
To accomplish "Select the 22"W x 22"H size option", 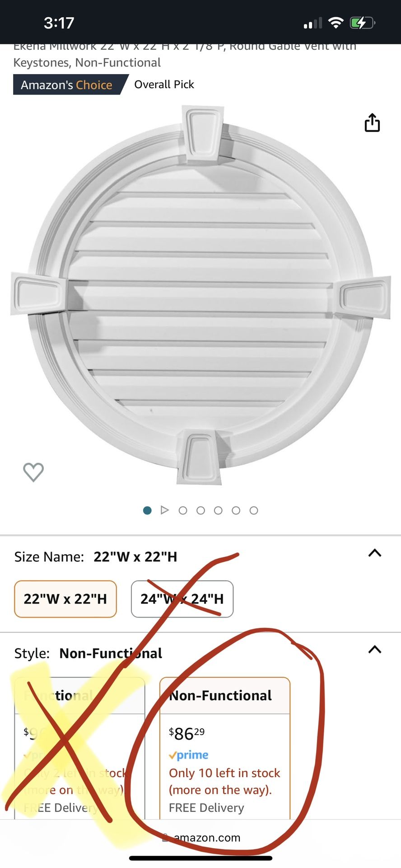I will (x=65, y=599).
